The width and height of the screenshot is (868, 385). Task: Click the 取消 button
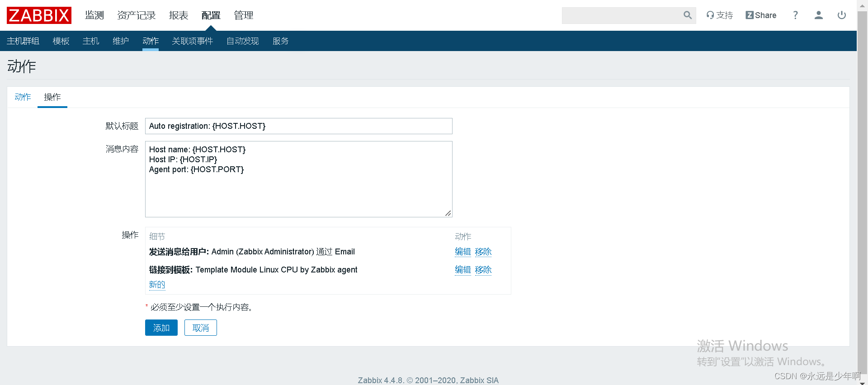click(201, 328)
